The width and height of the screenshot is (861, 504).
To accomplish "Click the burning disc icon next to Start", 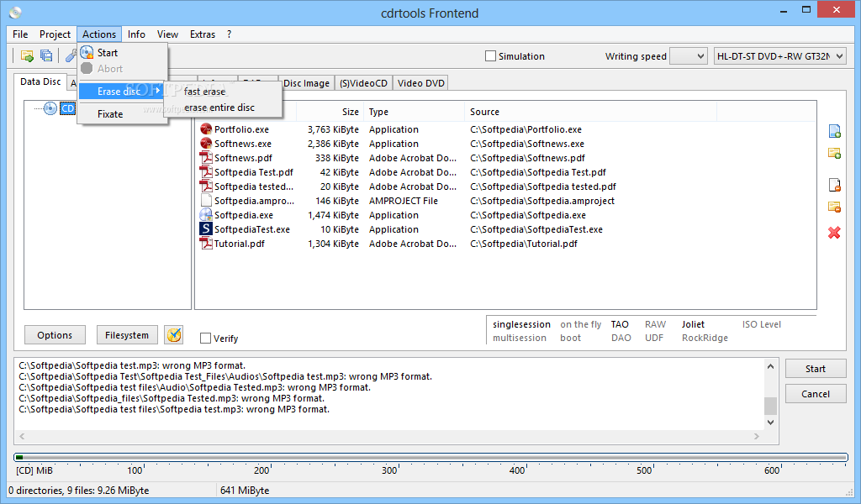I will click(87, 53).
